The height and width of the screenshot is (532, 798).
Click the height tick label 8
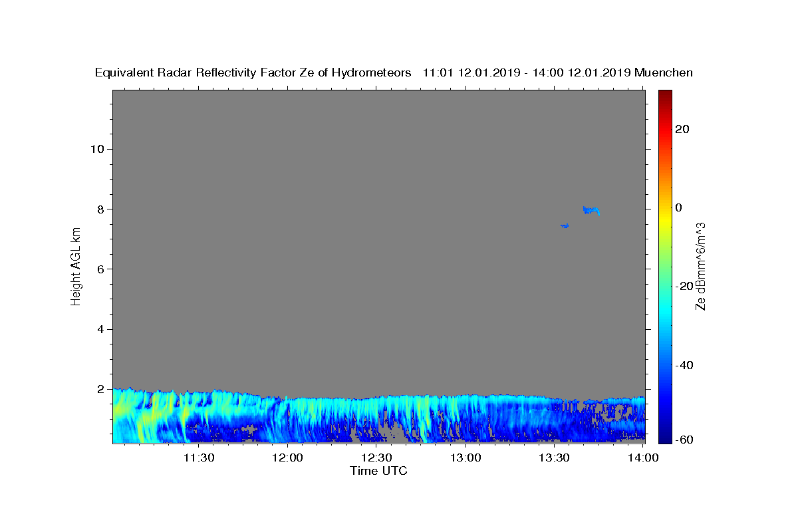click(101, 209)
